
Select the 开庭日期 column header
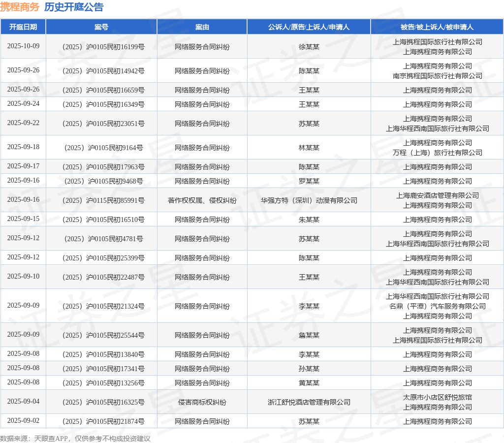[x=23, y=27]
